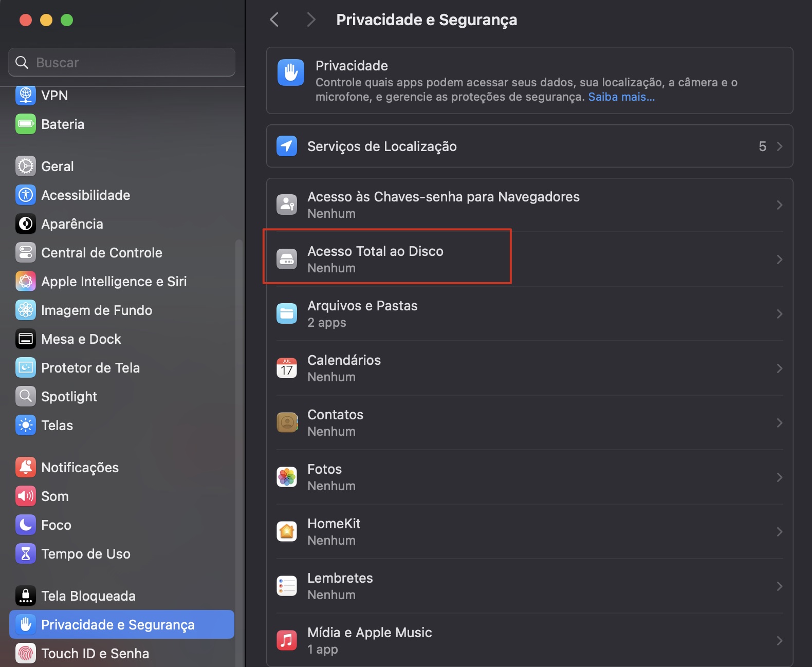The width and height of the screenshot is (812, 667).
Task: Open the Tempo de Uso hourglass icon
Action: pos(26,553)
